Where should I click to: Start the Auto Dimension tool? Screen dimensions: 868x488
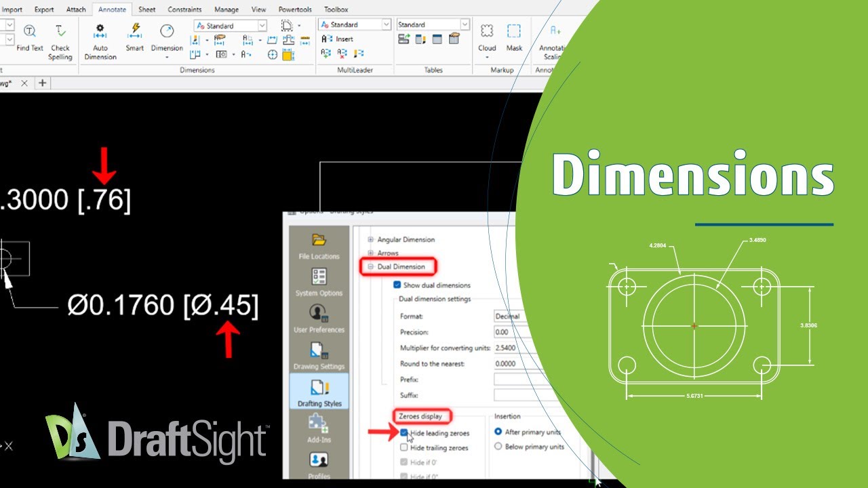click(x=100, y=42)
